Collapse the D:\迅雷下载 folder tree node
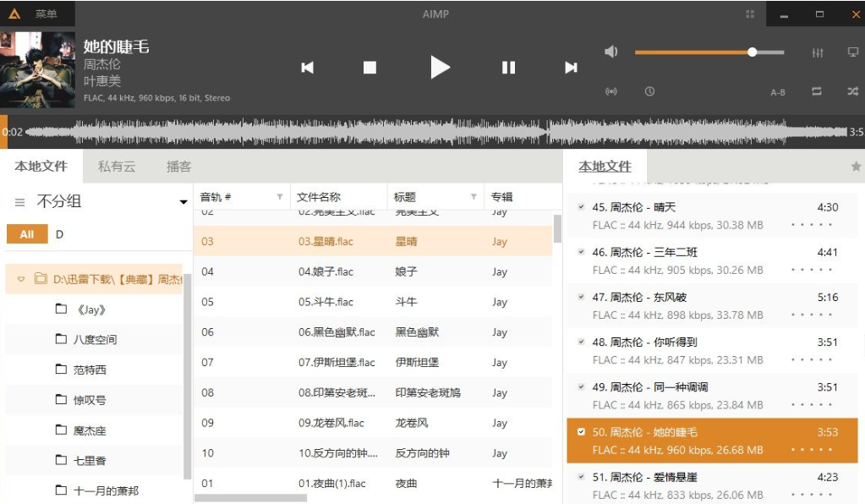Screen dimensions: 865x504 point(21,279)
